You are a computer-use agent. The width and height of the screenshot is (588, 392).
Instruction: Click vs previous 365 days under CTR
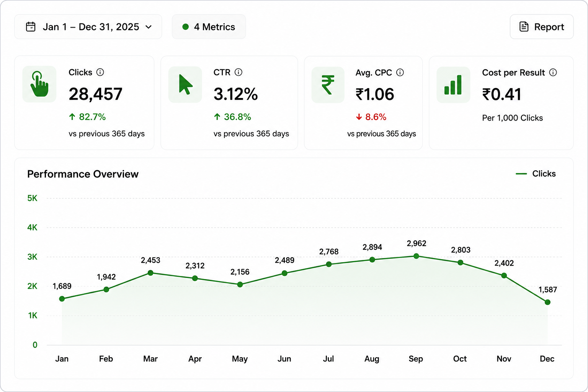pos(252,134)
